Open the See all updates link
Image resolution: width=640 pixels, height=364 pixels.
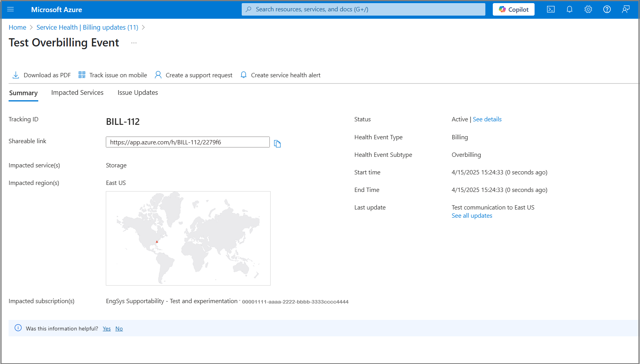tap(472, 216)
